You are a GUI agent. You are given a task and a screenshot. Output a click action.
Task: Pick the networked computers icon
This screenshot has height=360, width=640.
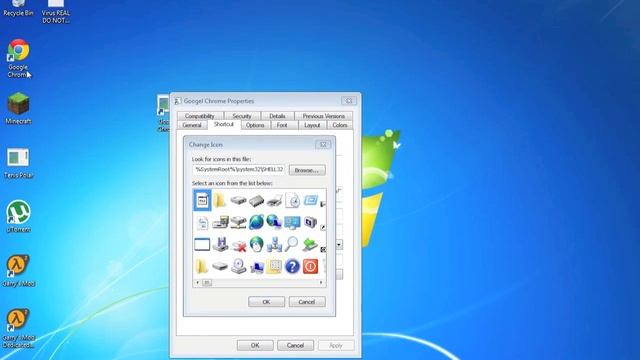(274, 244)
